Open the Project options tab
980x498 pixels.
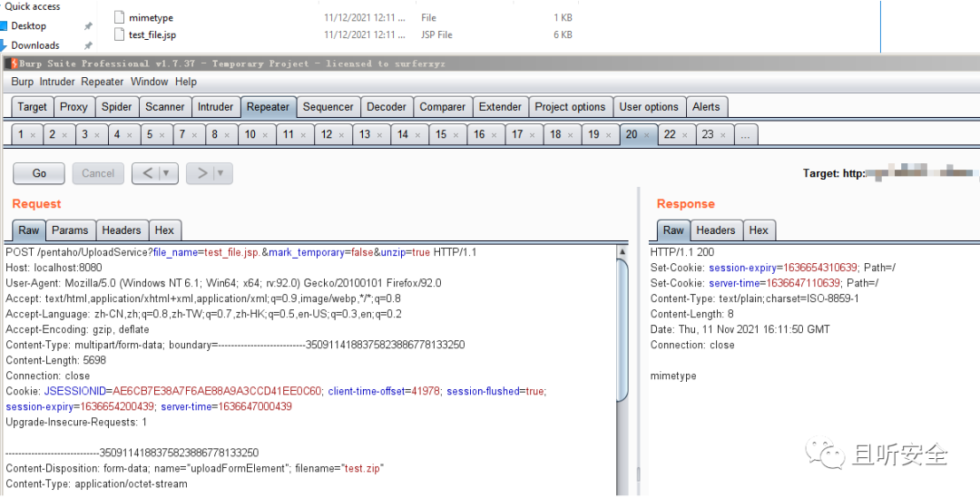570,107
